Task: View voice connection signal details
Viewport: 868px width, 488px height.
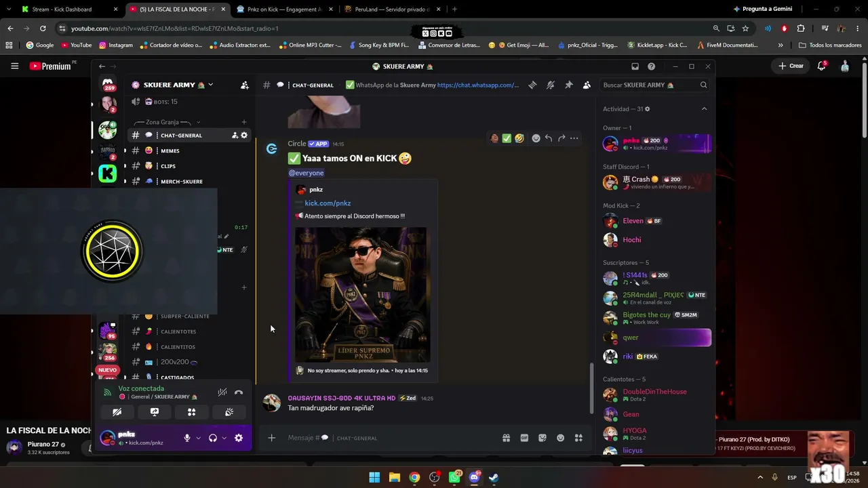Action: 107,392
